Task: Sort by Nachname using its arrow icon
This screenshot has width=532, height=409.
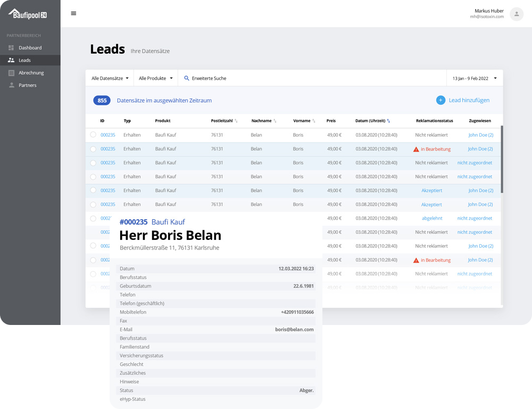Action: pyautogui.click(x=275, y=121)
